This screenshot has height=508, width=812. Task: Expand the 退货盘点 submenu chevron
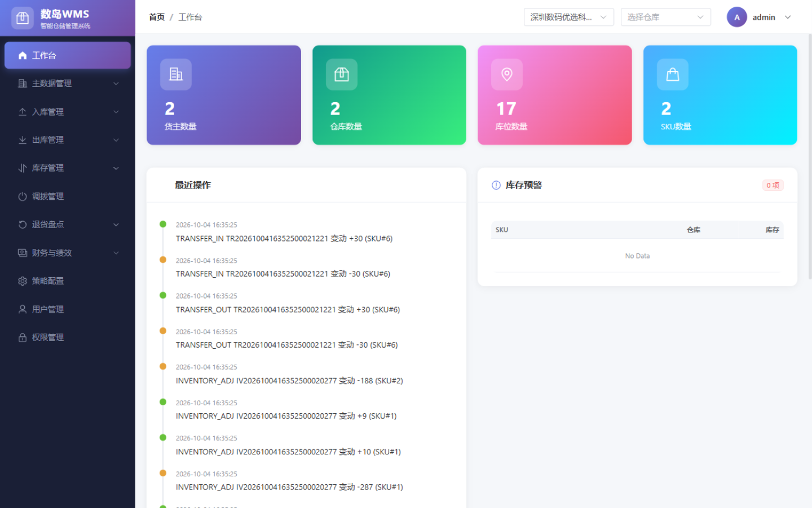(116, 225)
